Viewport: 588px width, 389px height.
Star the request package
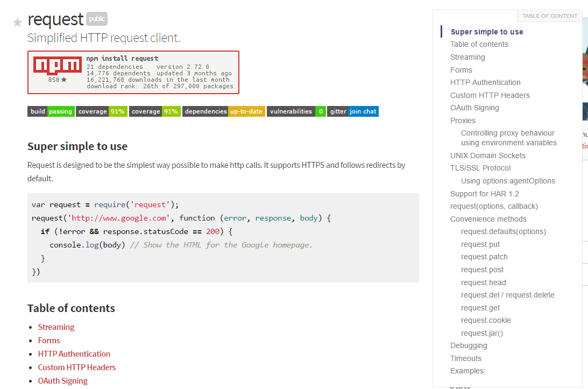(17, 23)
